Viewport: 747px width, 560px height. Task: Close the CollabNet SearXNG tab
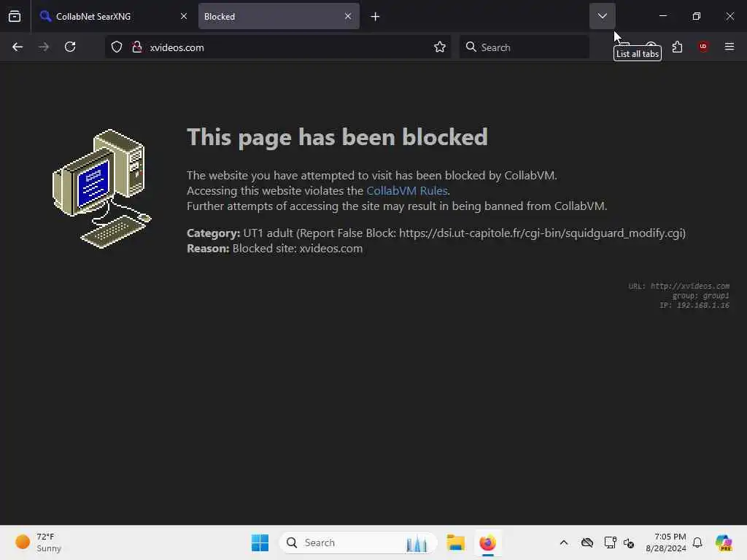183,16
